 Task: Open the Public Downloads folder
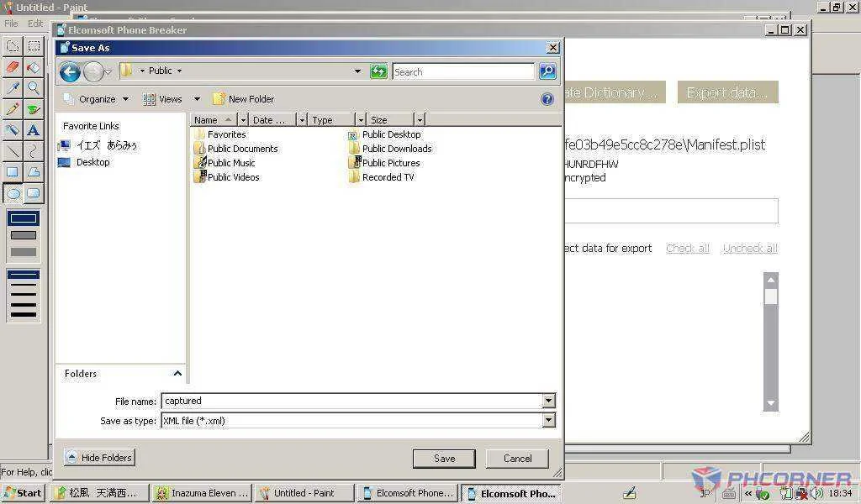390,149
